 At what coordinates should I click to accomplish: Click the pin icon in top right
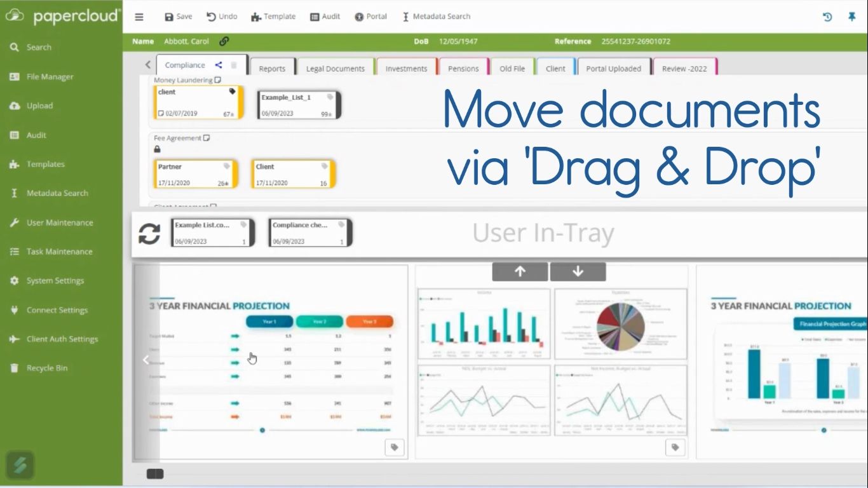click(x=851, y=17)
